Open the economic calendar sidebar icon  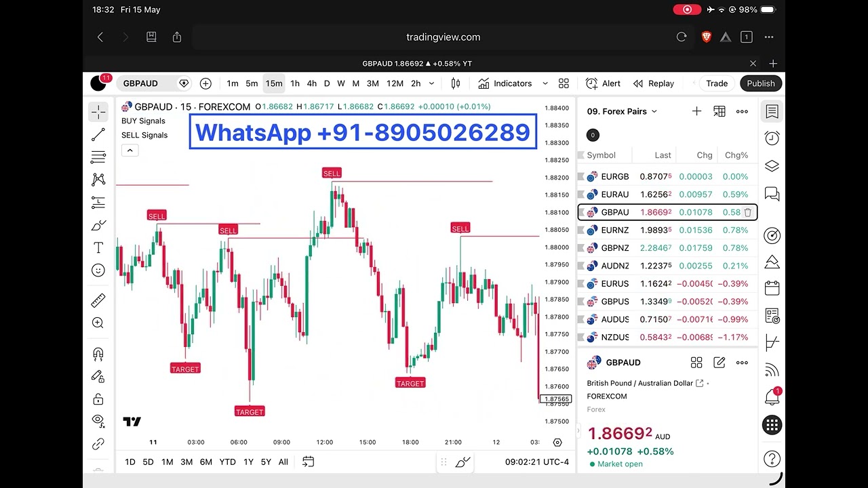click(x=772, y=288)
